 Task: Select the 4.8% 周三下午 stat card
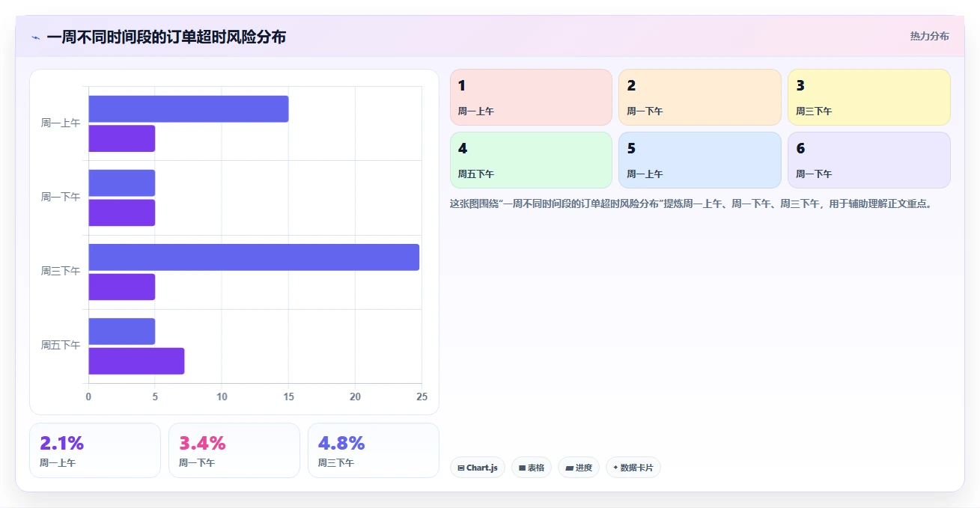pos(374,450)
